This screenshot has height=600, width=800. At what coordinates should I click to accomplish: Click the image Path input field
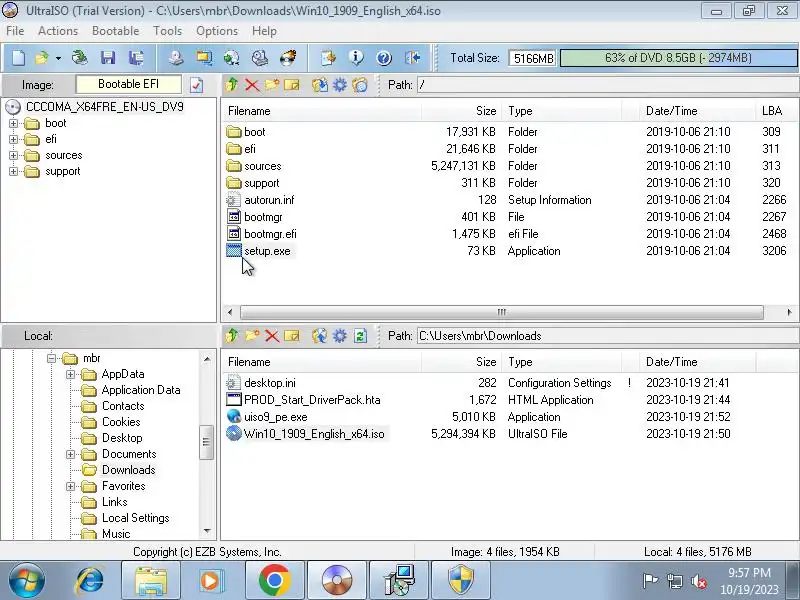click(x=607, y=85)
